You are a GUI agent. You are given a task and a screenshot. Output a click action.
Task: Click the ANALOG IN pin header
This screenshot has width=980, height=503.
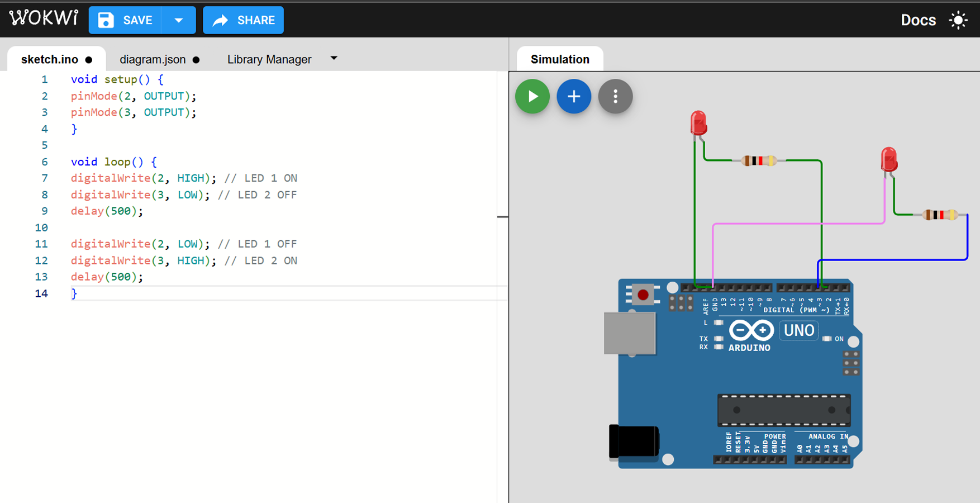[822, 459]
